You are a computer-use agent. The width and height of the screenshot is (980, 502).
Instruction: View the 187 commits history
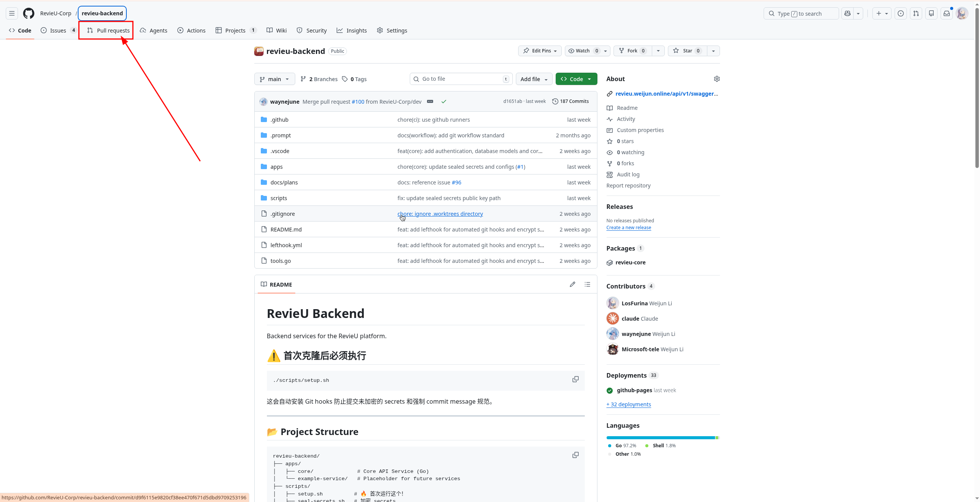click(570, 101)
